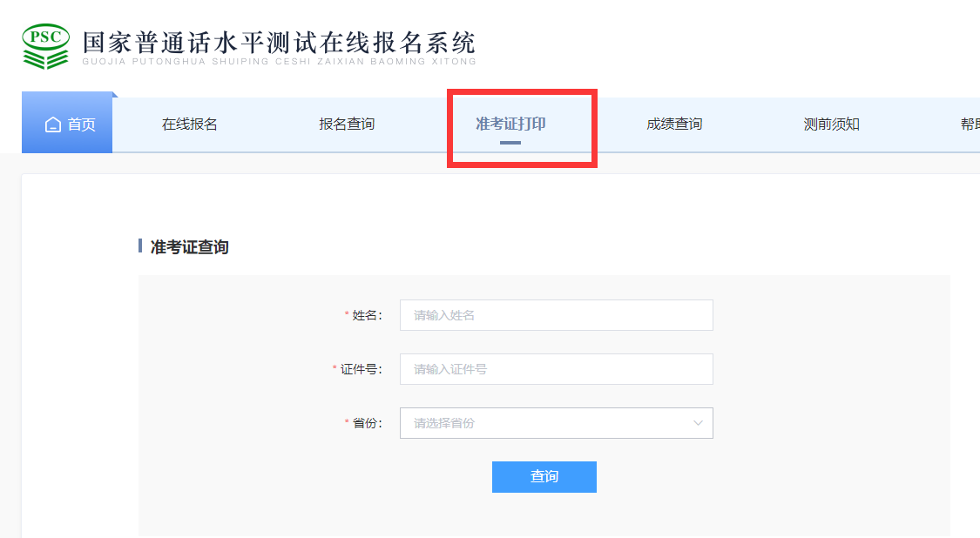Screen dimensions: 980x538
Task: Click the 国家普通话水平测试在线报名系统 site title
Action: 279,42
